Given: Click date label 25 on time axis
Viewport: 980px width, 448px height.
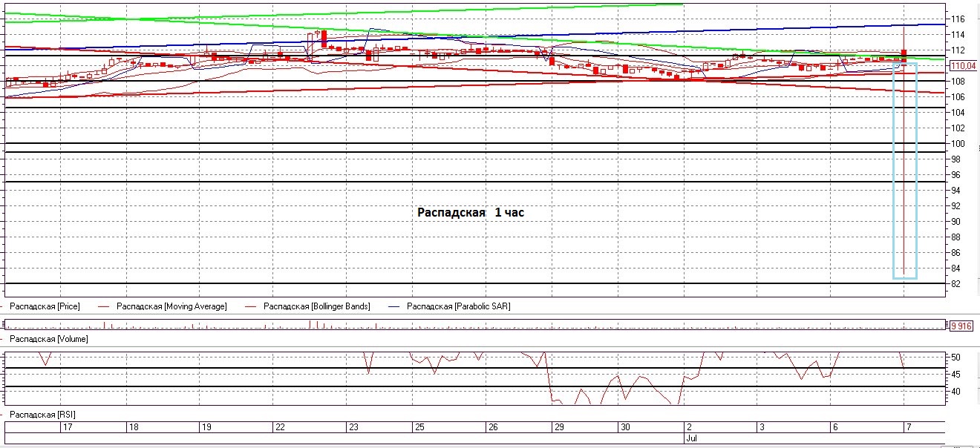Looking at the screenshot, I should (x=419, y=427).
